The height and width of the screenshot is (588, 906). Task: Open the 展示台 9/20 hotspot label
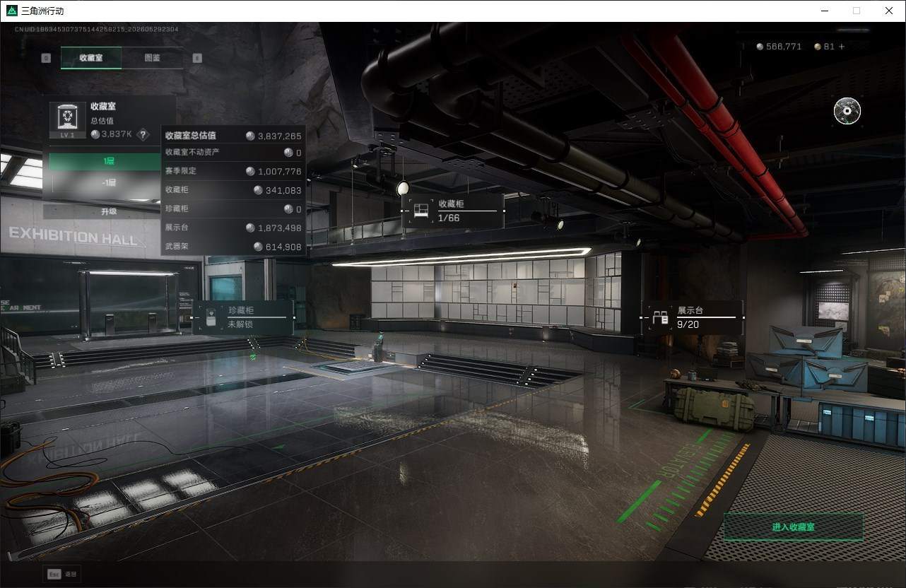[693, 317]
